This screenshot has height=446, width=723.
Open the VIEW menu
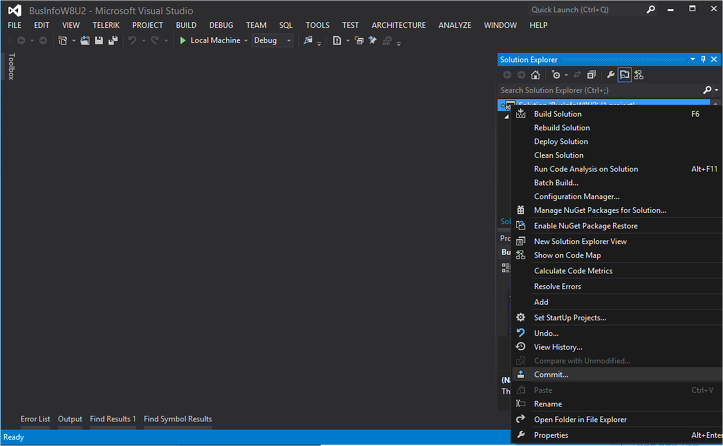point(71,25)
